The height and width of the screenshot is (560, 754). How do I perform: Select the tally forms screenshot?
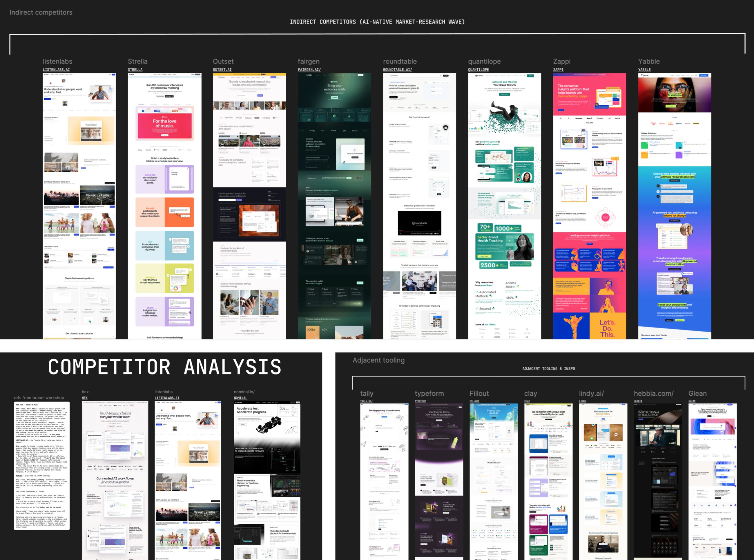tap(384, 481)
